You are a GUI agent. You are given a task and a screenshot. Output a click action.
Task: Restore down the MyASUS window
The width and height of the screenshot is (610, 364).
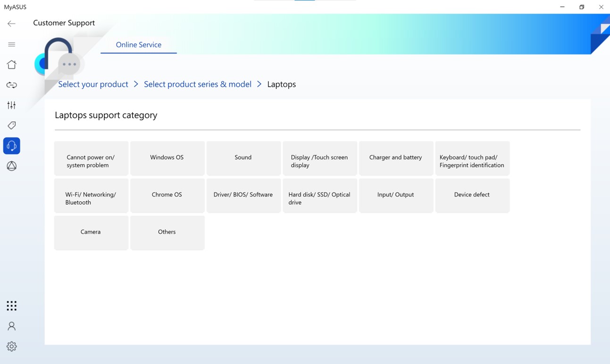(x=582, y=7)
